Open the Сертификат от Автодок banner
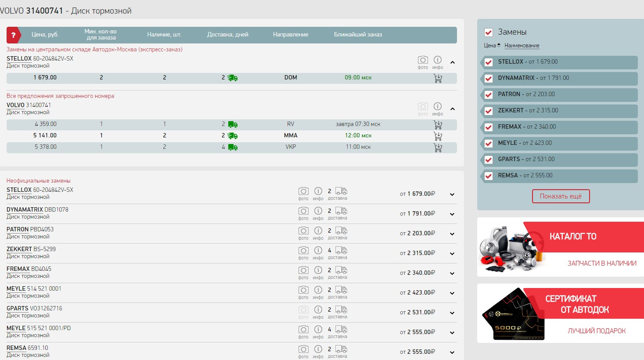Screen dimensions: 644x360 (561, 313)
